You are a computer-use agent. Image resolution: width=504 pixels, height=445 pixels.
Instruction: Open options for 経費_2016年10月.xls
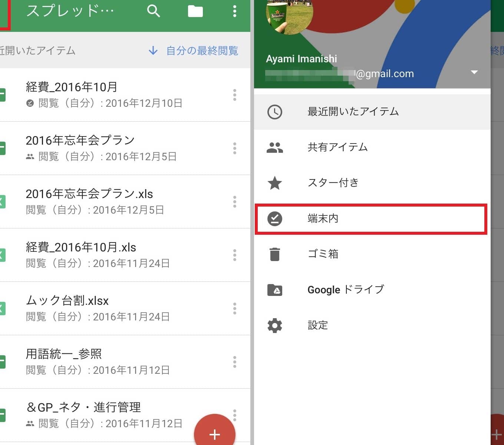pyautogui.click(x=234, y=255)
